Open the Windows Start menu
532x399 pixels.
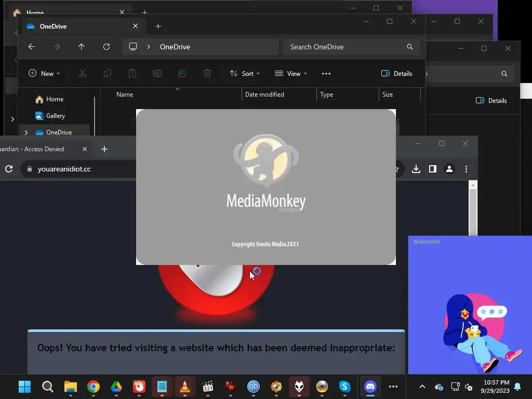(24, 387)
